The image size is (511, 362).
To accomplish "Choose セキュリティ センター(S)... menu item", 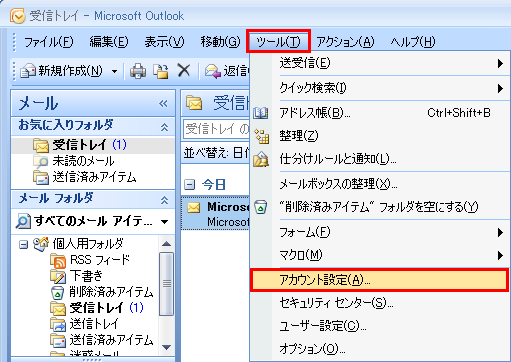I will coord(380,303).
